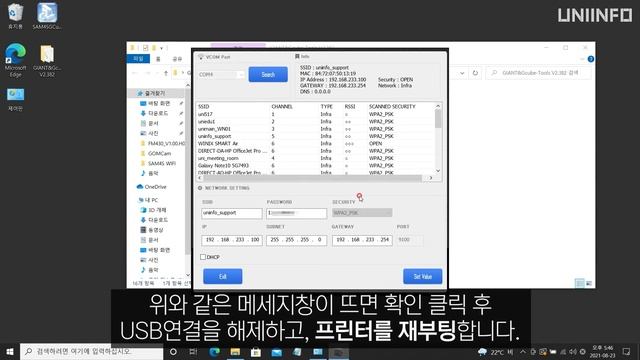Show hidden system tray icons
Viewport: 640px width, 360px height.
coord(523,351)
